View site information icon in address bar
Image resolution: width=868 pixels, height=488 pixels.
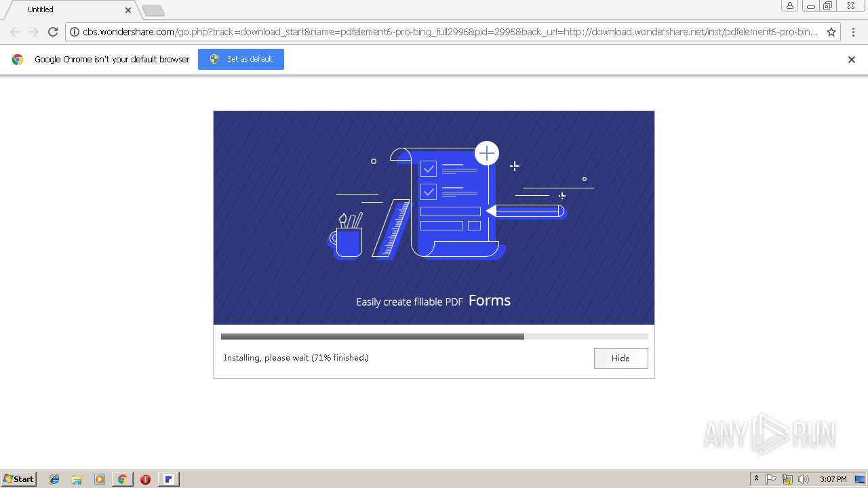[75, 32]
